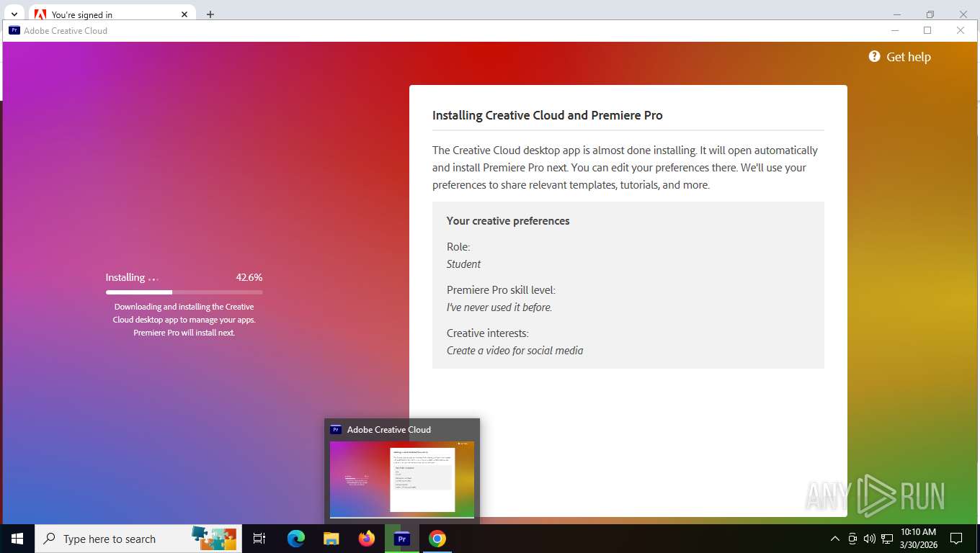Click the Adobe Creative Cloud title bar Pr icon
980x553 pixels.
pos(14,30)
